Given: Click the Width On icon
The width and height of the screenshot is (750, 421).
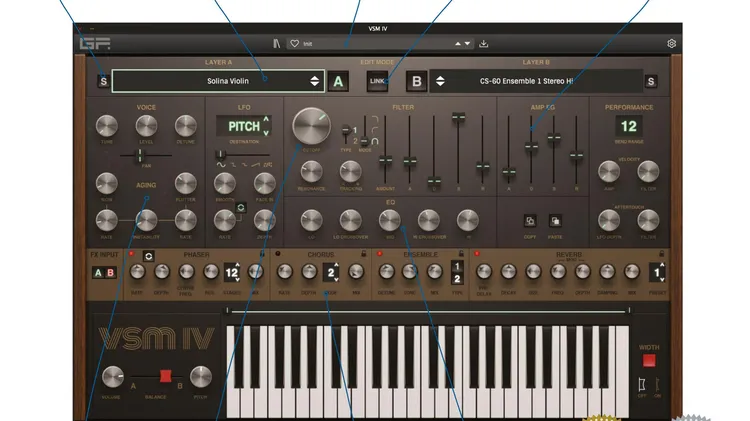Looking at the screenshot, I should 657,384.
